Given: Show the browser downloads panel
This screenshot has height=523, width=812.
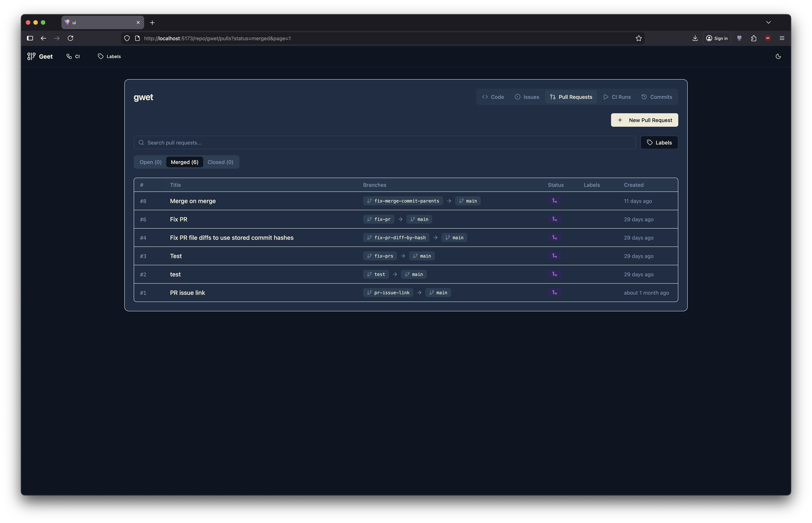Looking at the screenshot, I should [x=695, y=38].
